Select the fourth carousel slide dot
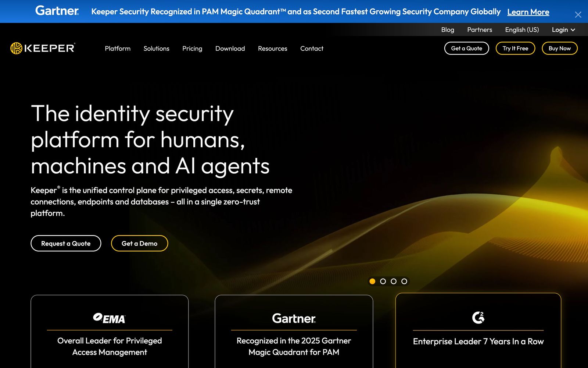588x368 pixels. pyautogui.click(x=404, y=281)
